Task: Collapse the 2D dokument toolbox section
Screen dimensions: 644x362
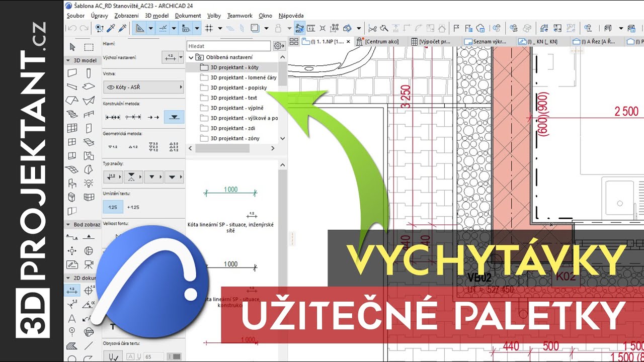Action: [x=68, y=278]
